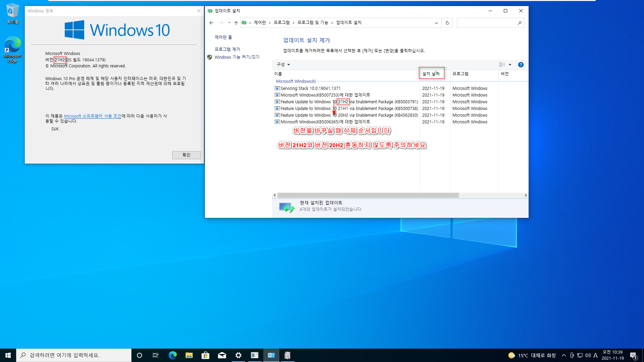Open File Explorer from the taskbar

point(189,355)
